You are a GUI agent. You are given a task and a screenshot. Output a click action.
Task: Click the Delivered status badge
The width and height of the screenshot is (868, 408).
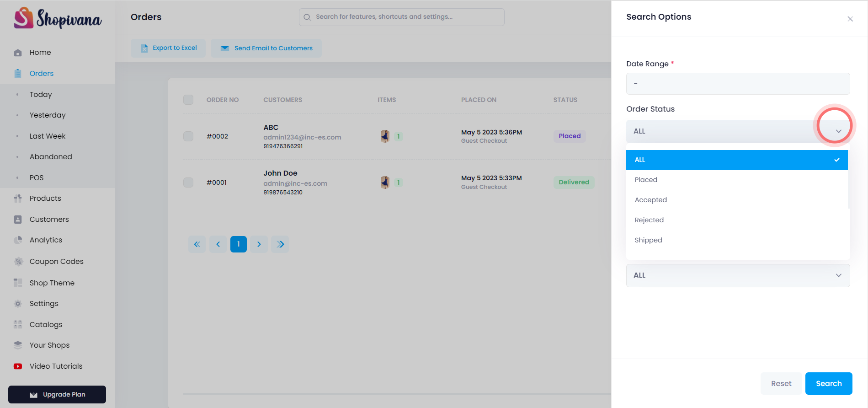[574, 183]
